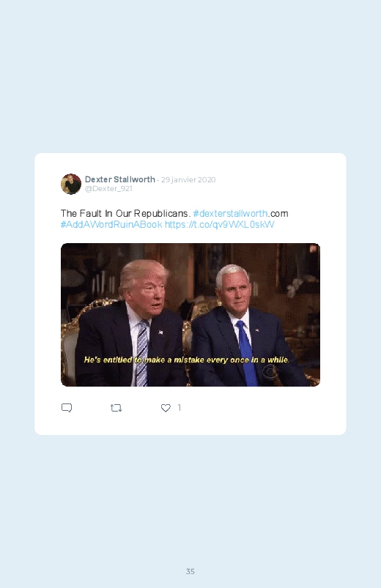Click the reply speech bubble icon
This screenshot has width=381, height=588.
67,408
